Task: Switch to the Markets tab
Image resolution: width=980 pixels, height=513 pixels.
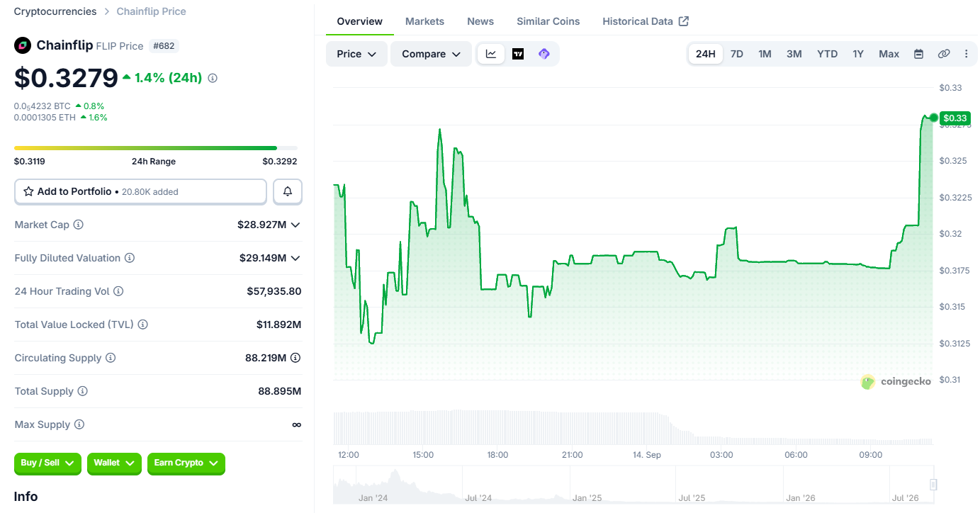Action: [424, 21]
